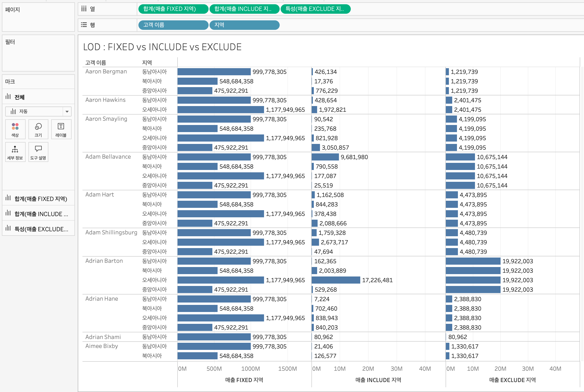The image size is (584, 392).
Task: Select customer Aaron Bergman row label
Action: point(106,71)
